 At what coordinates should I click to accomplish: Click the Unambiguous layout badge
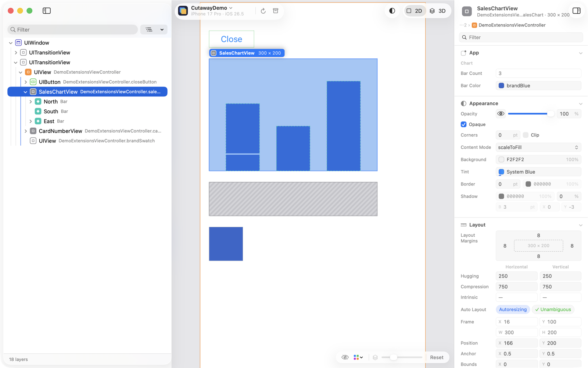point(553,309)
